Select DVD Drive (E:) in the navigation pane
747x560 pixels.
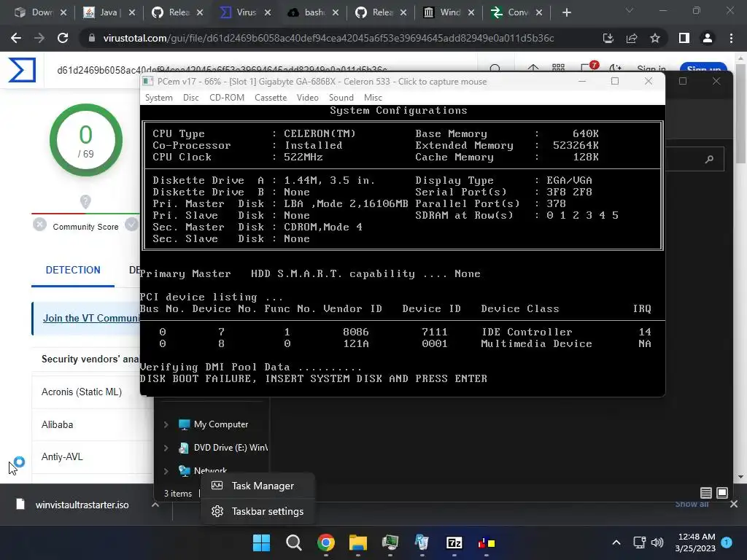tap(223, 448)
